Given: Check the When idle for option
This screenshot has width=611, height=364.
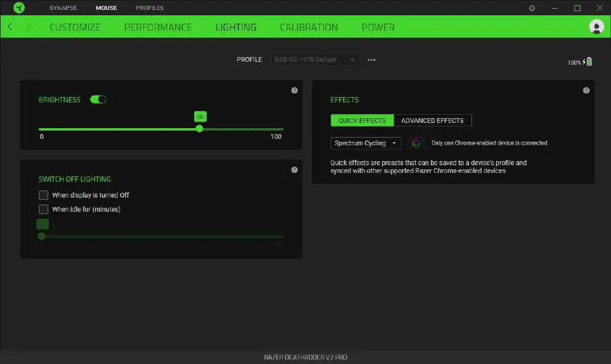Looking at the screenshot, I should click(44, 209).
